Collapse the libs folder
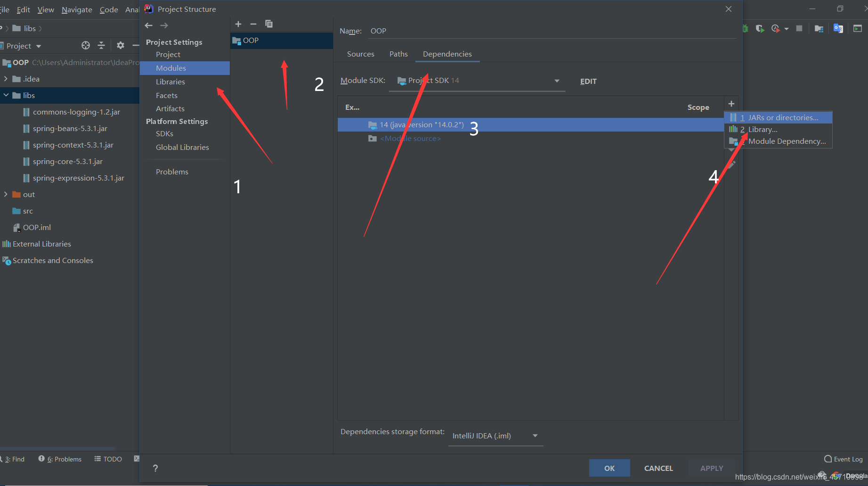Viewport: 868px width, 486px height. [x=6, y=95]
